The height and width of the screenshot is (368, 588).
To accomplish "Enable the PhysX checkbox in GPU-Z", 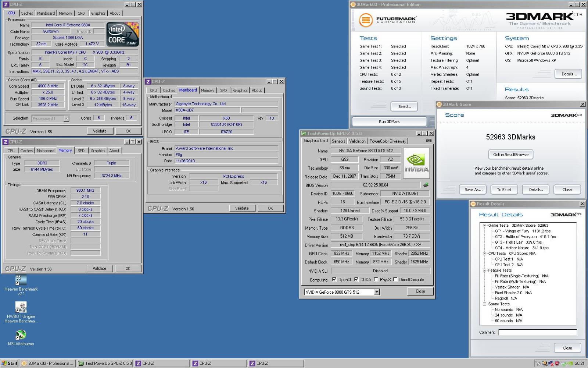I will tap(376, 279).
